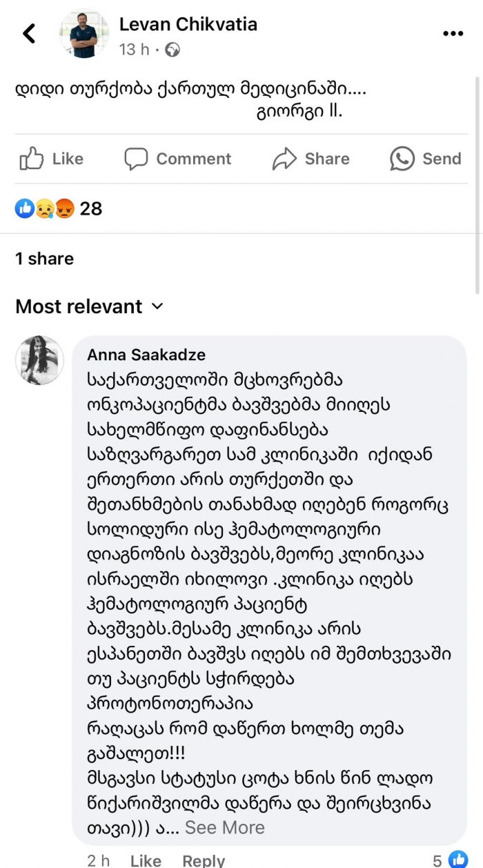Open the reaction emojis list
Viewport: 483px width, 868px height.
45,208
